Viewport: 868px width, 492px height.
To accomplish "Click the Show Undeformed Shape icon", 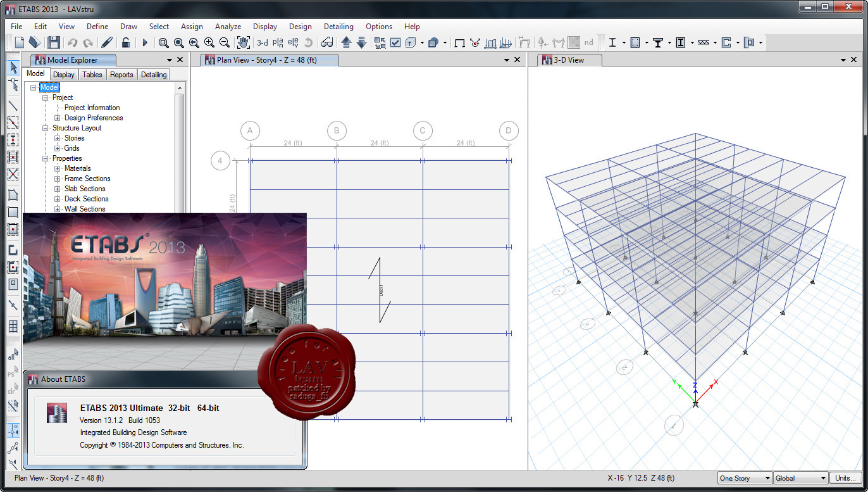I will point(460,42).
